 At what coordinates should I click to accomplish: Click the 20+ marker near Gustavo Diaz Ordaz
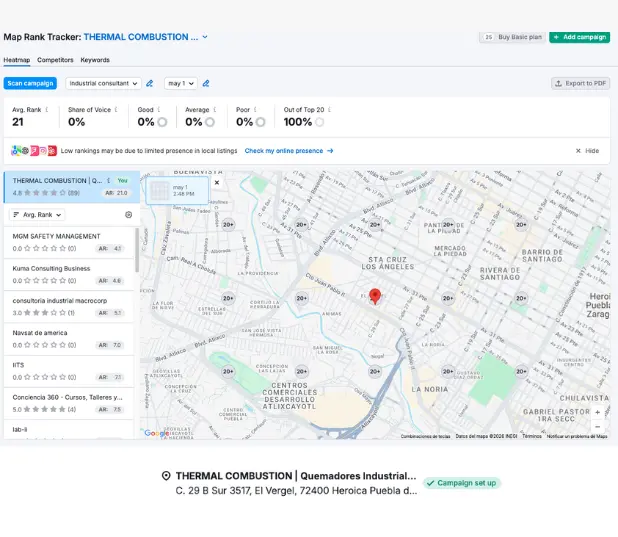click(x=448, y=371)
